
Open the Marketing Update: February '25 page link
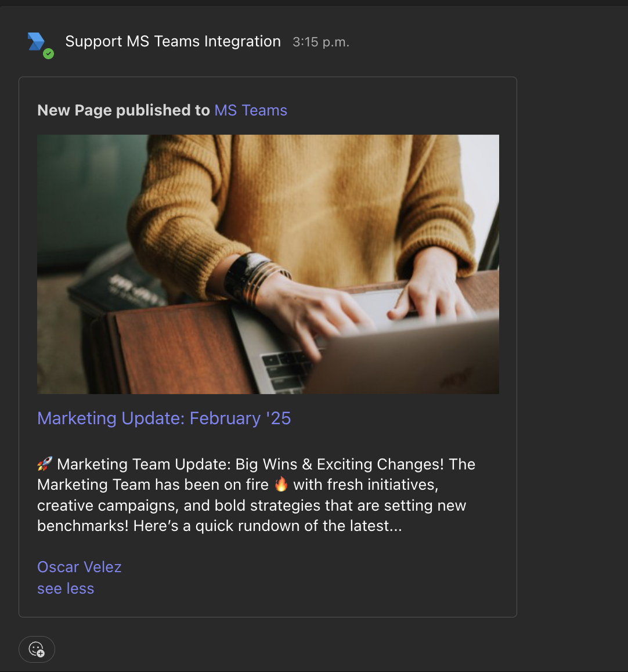(x=164, y=418)
